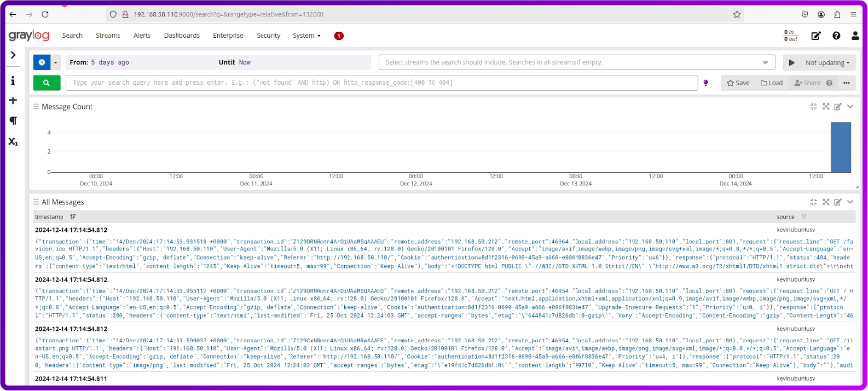
Task: Open the streams selection dropdown
Action: (x=577, y=62)
